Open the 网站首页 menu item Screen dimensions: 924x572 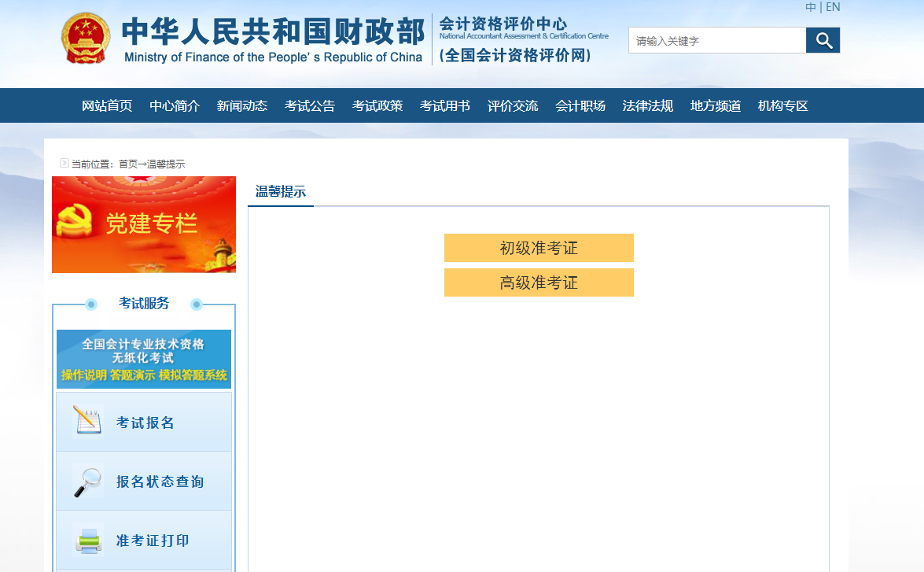107,105
